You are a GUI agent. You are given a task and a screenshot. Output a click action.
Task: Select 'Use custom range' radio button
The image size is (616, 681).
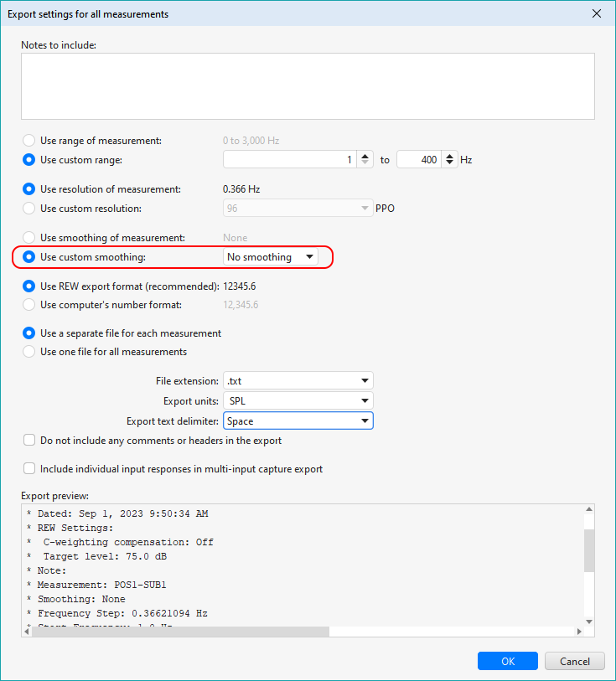28,160
